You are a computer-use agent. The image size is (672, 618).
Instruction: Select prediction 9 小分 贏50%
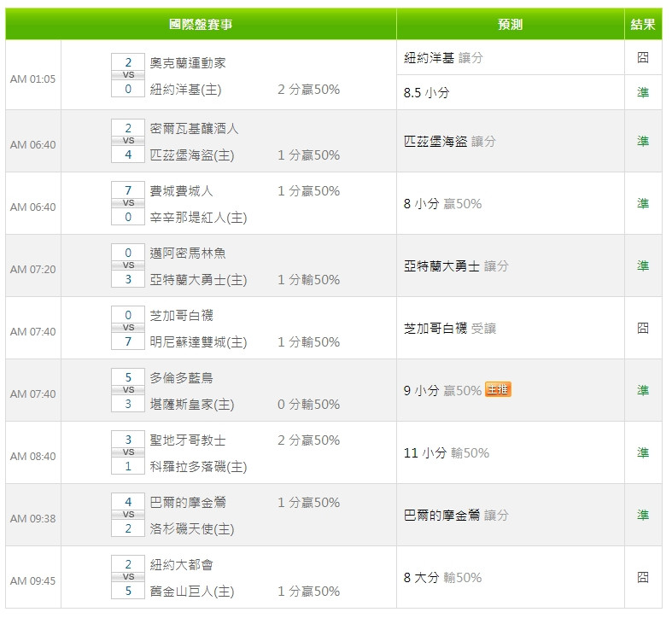tap(442, 390)
